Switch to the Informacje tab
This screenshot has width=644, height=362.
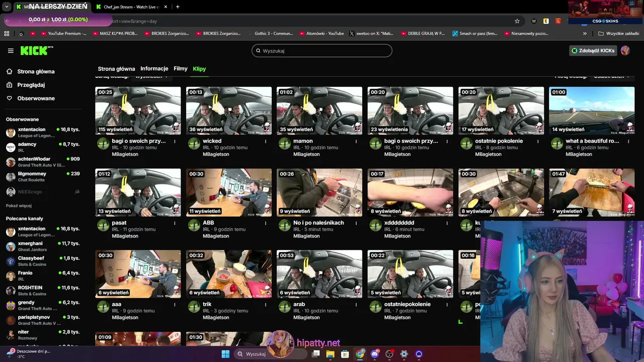coord(154,68)
